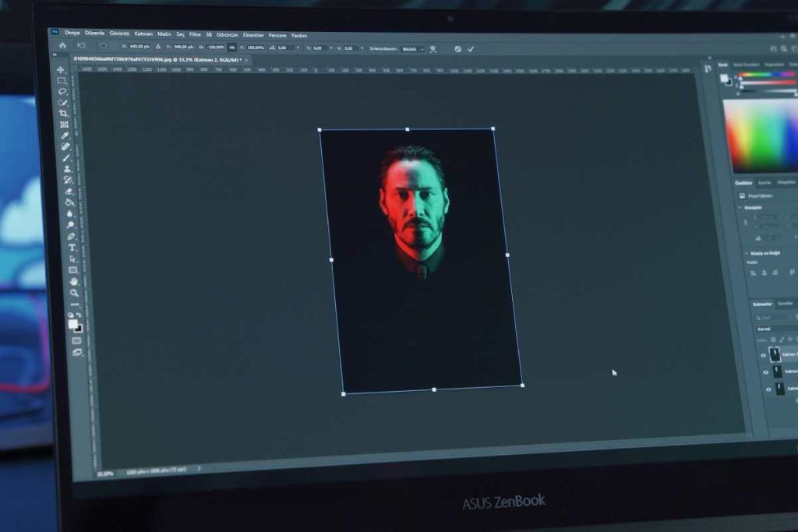
Task: Commit the transform with the checkmark
Action: click(x=471, y=49)
